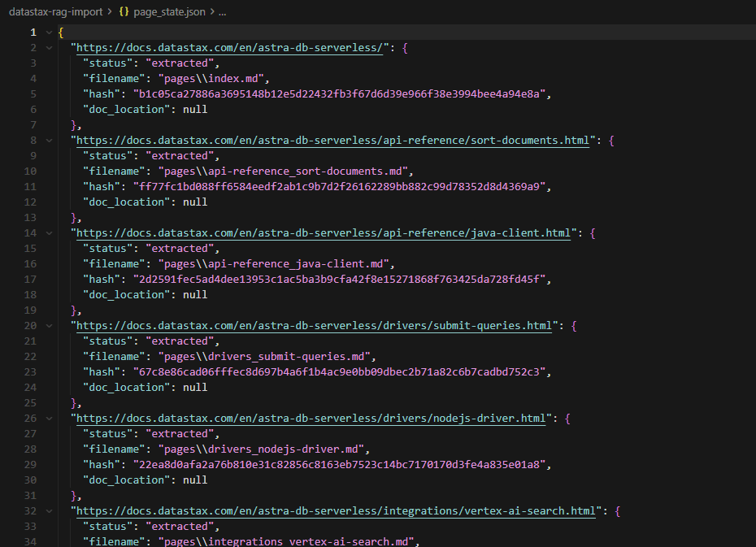Click the "extracted" status value on line 3
The image size is (756, 547).
(180, 63)
